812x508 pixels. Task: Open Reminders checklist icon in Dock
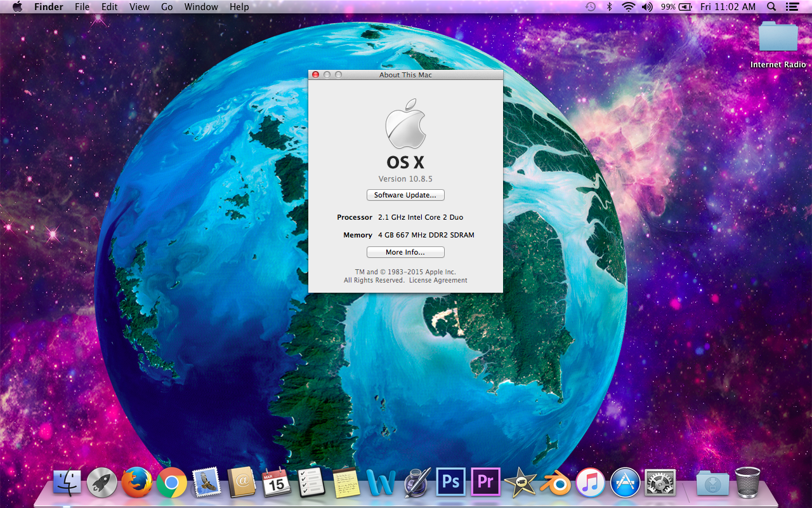(x=311, y=483)
